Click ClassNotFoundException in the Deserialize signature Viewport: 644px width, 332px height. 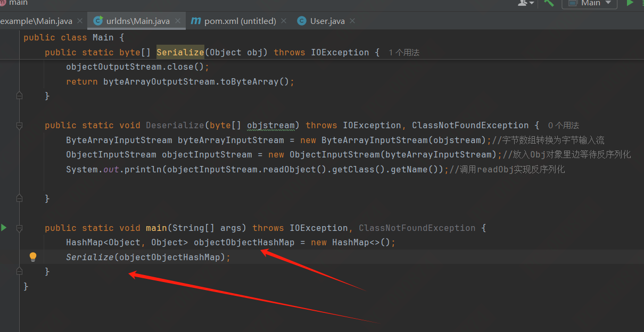click(470, 126)
